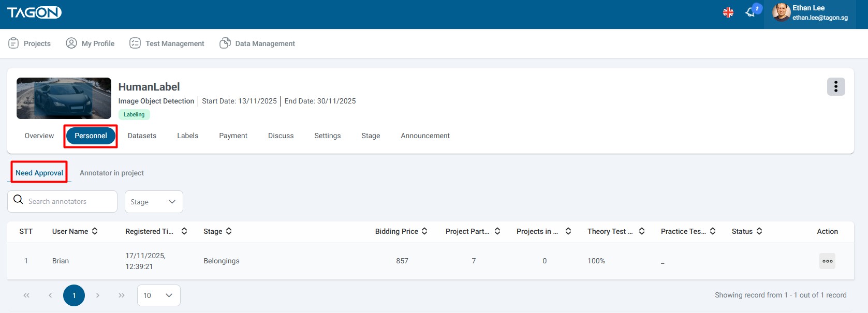The image size is (868, 313).
Task: Open the language selector flag icon
Action: (x=728, y=12)
